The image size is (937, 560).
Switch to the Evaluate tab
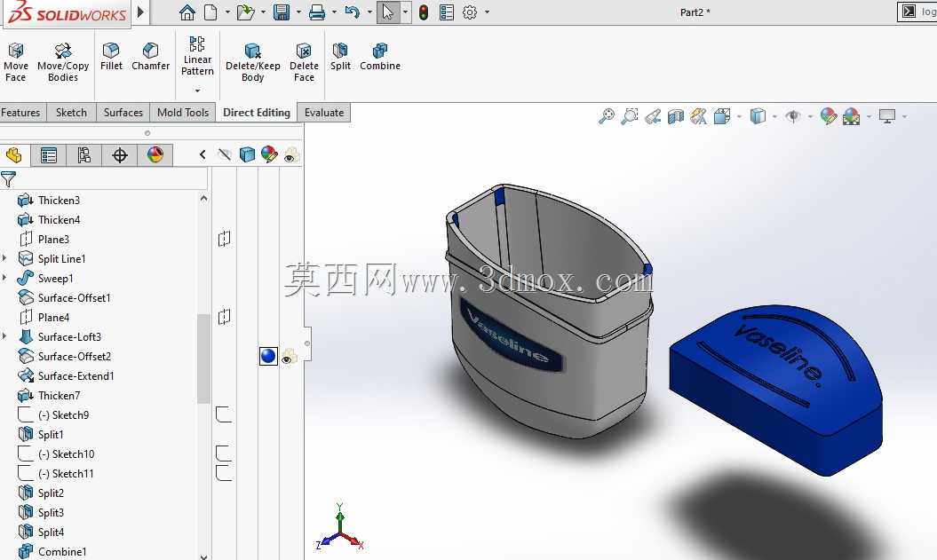[324, 112]
